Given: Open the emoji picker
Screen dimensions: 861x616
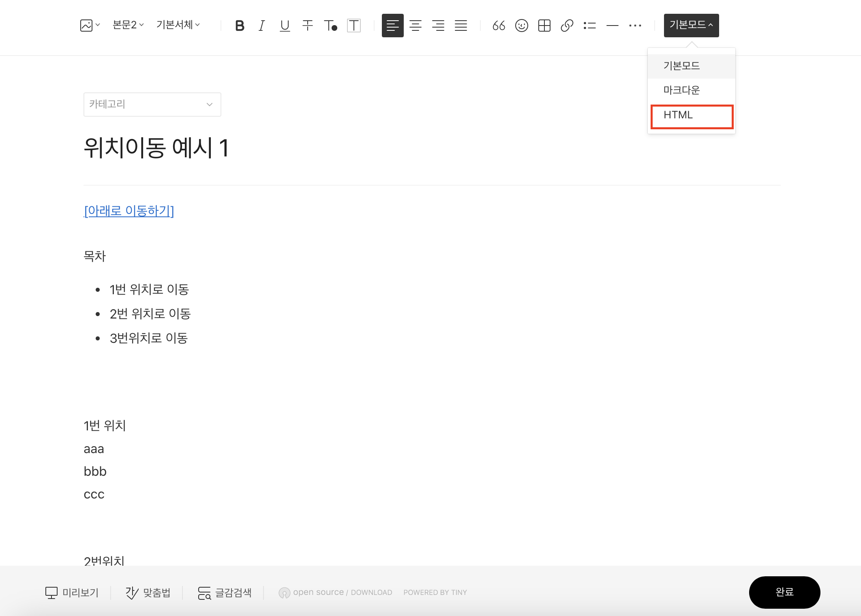Looking at the screenshot, I should 521,26.
